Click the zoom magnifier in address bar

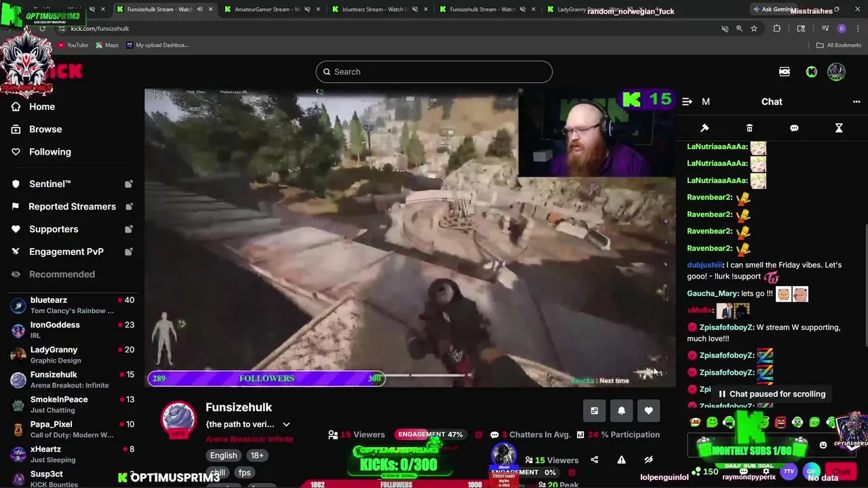click(x=739, y=28)
